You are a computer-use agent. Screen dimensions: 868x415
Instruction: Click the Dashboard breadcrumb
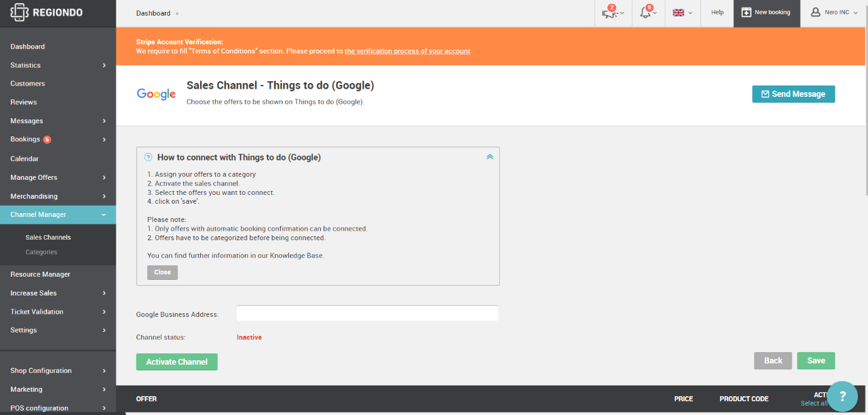pos(153,13)
